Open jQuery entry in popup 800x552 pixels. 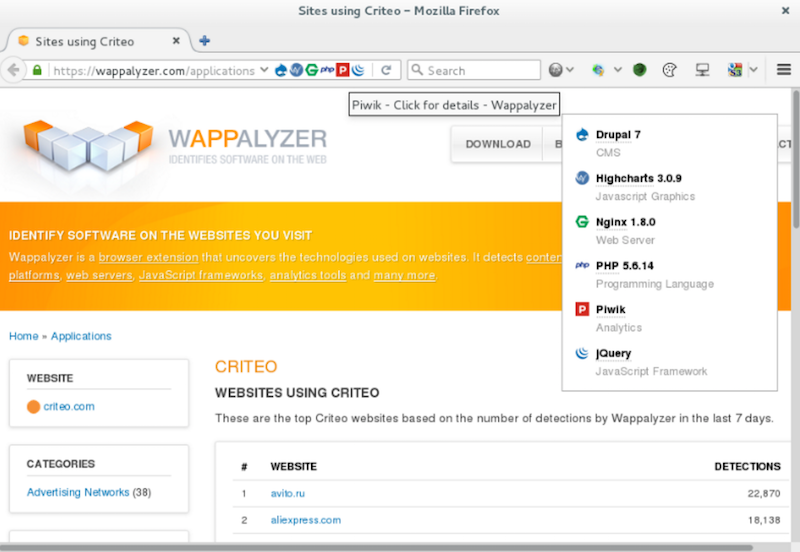[x=613, y=354]
